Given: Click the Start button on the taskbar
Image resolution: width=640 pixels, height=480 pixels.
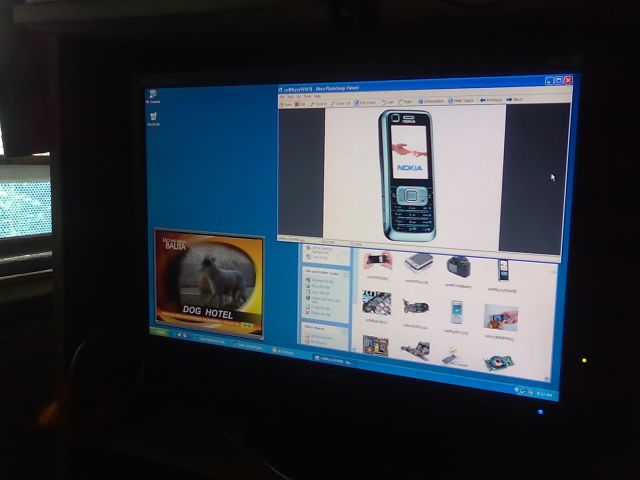Looking at the screenshot, I should click(158, 333).
